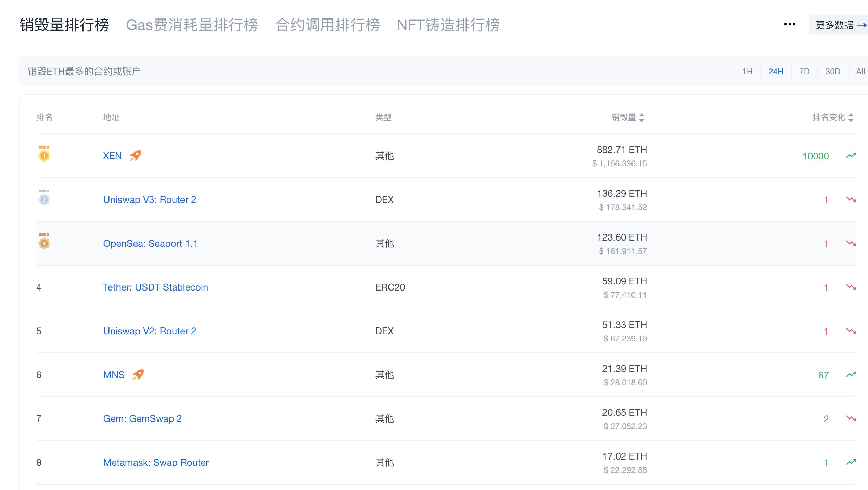The width and height of the screenshot is (868, 490).
Task: Select the 30D time filter
Action: pos(833,71)
